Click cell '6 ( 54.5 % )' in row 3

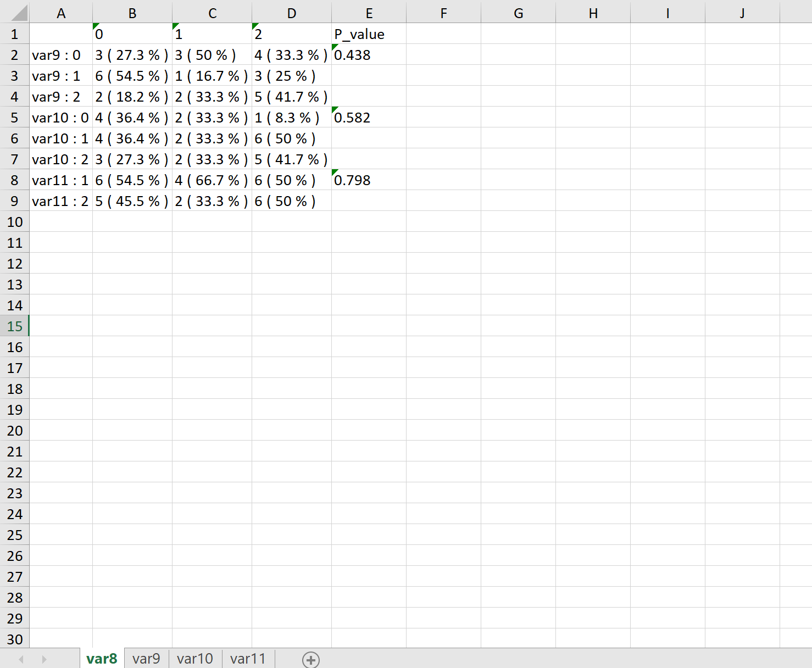click(x=132, y=76)
